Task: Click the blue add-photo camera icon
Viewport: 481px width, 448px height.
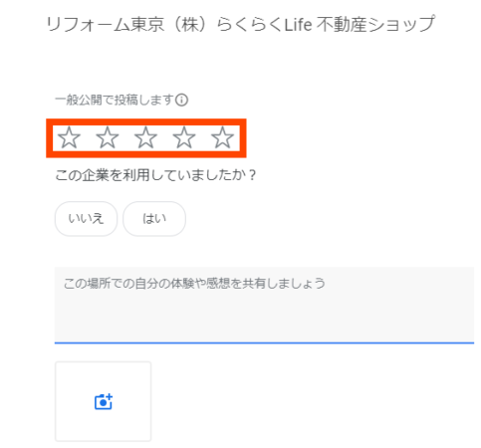Action: 104,401
